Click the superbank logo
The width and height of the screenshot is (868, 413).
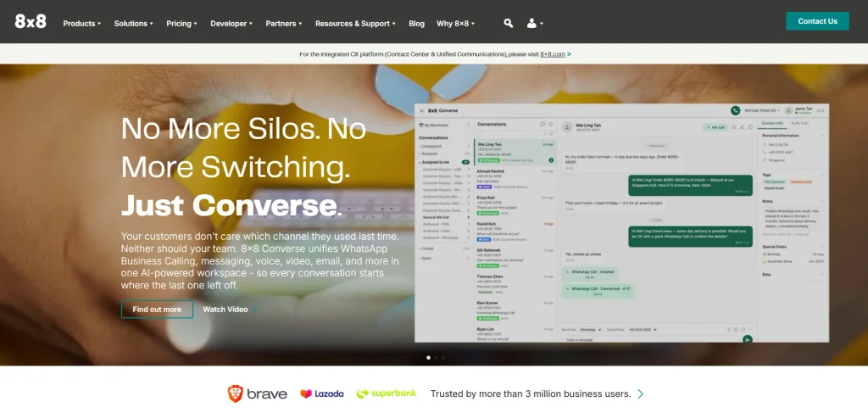(386, 393)
